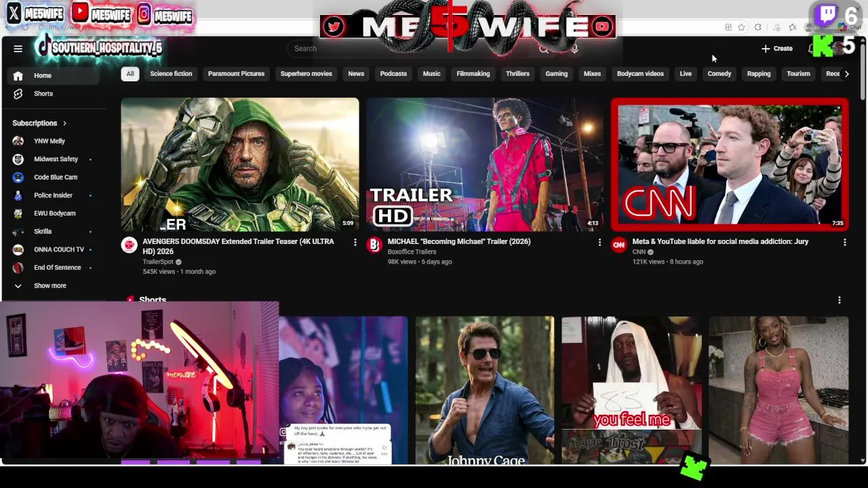Open the CNN Meta video options menu
Viewport: 868px width, 488px height.
point(844,242)
